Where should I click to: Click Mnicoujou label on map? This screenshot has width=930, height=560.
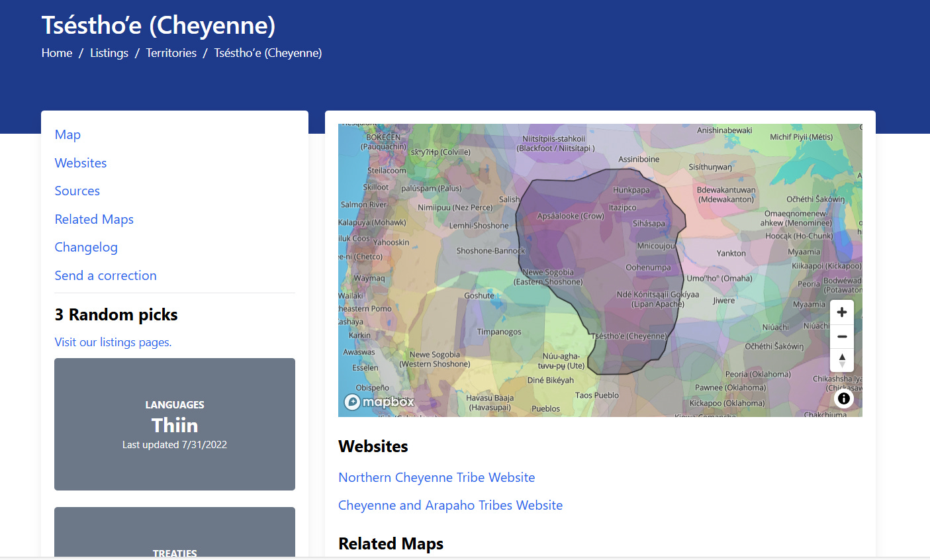point(657,246)
